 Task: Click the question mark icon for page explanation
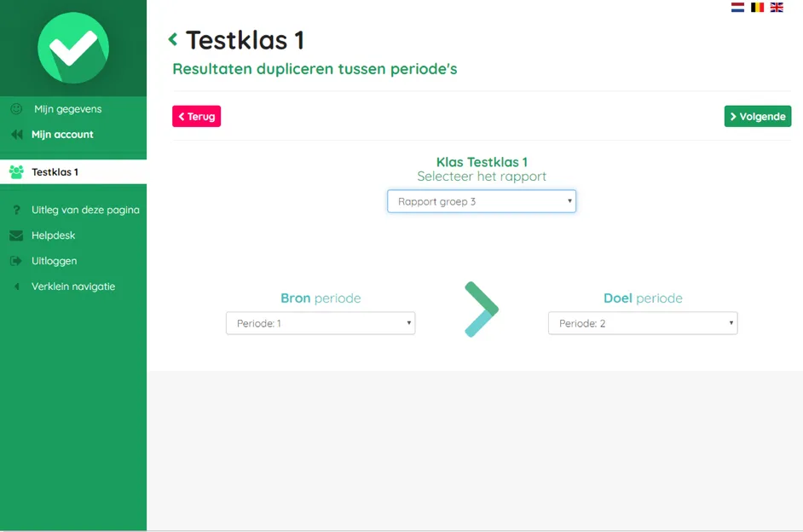16,210
